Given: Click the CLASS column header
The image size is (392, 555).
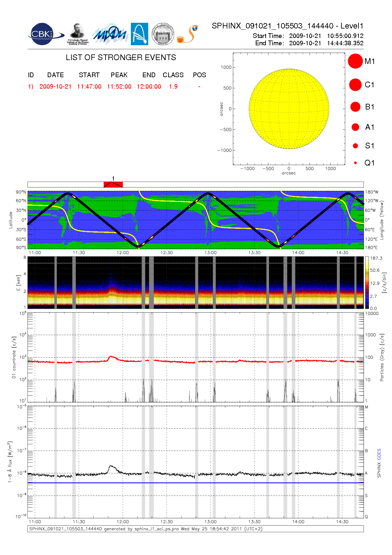Looking at the screenshot, I should point(173,75).
